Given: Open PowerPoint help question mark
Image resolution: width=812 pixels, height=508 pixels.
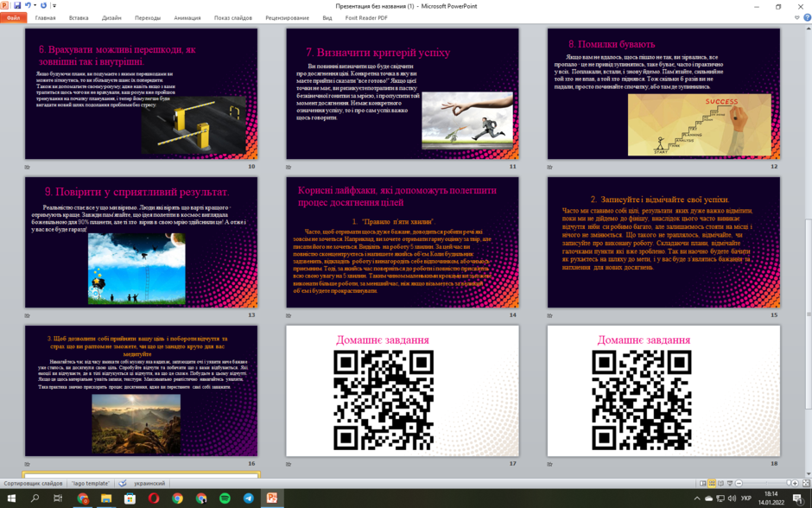Looking at the screenshot, I should tap(808, 17).
